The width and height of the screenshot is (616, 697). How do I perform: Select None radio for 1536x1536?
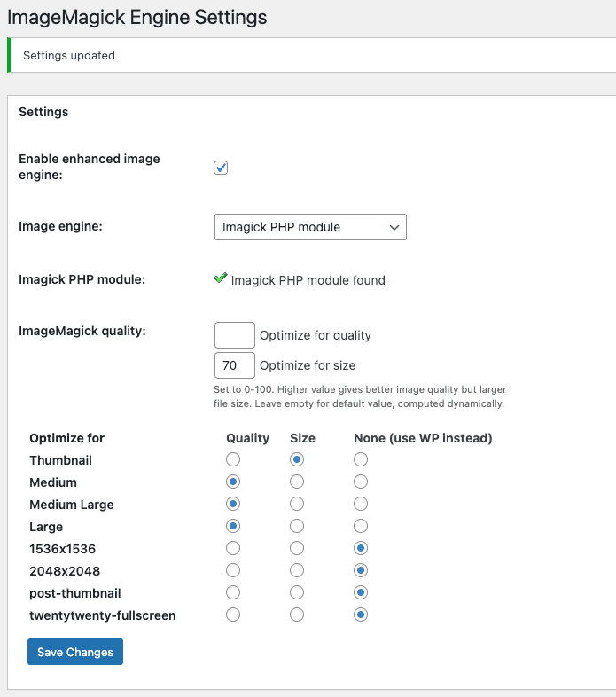(361, 548)
